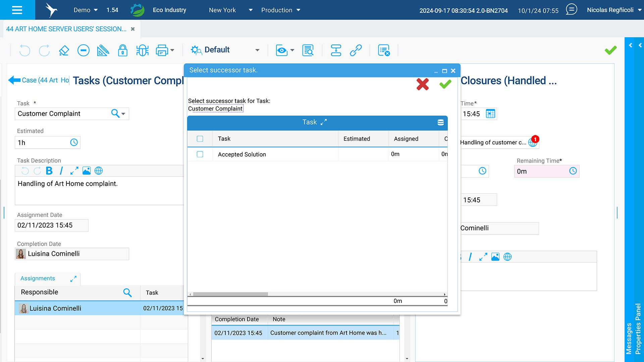644x362 pixels.
Task: Confirm the successor task with the green checkmark
Action: pos(445,84)
